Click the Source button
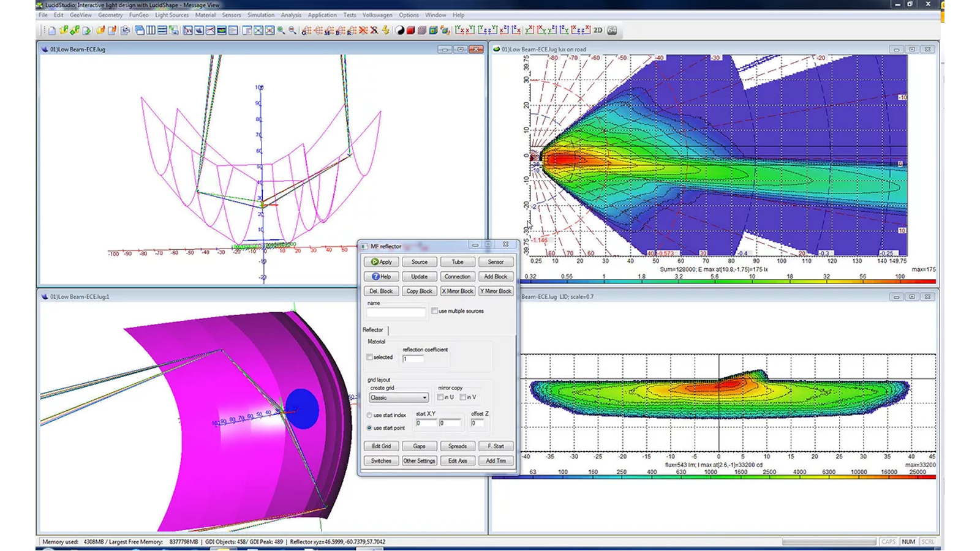980x551 pixels. tap(419, 261)
